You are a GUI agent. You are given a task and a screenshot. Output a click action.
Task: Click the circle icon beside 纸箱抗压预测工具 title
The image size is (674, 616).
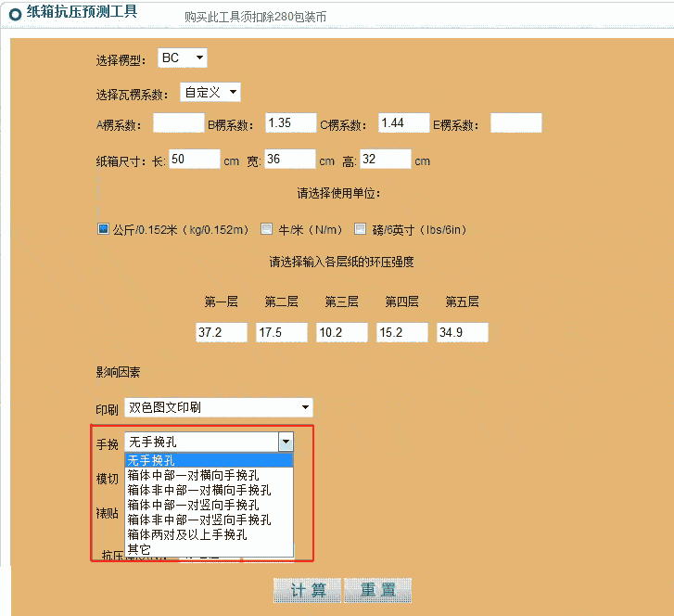[x=15, y=14]
